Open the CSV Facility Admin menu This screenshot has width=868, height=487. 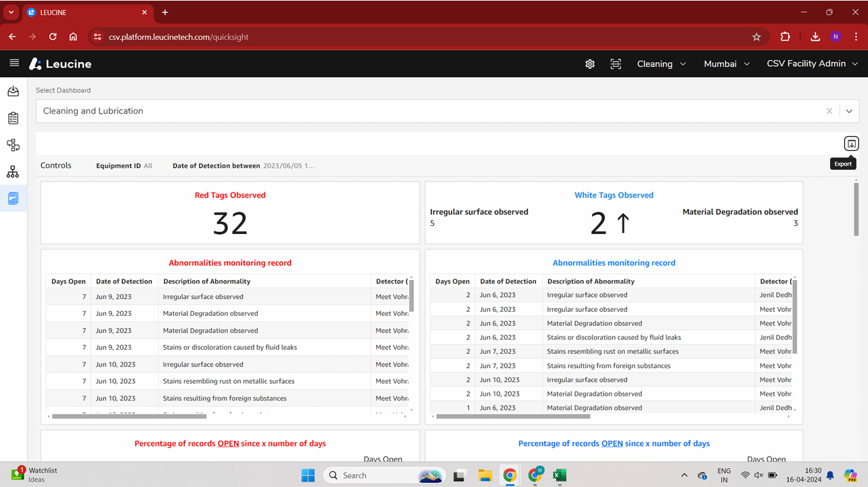(812, 64)
